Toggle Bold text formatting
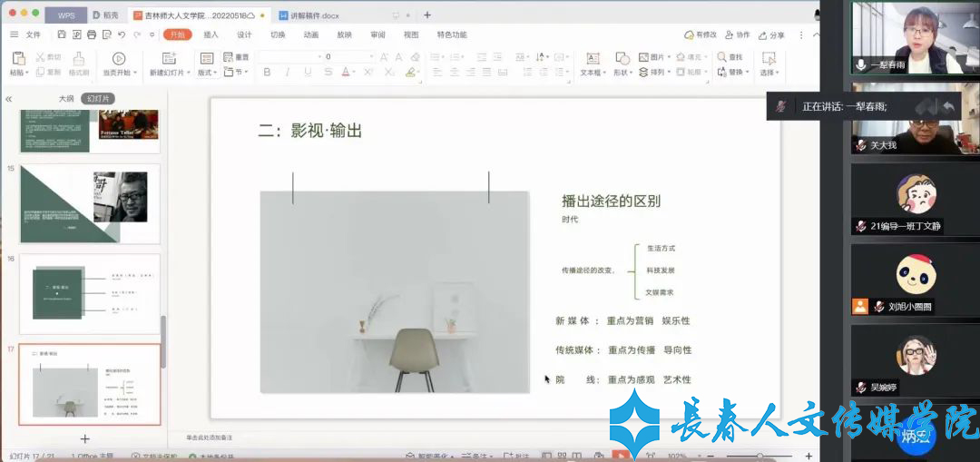 (267, 73)
